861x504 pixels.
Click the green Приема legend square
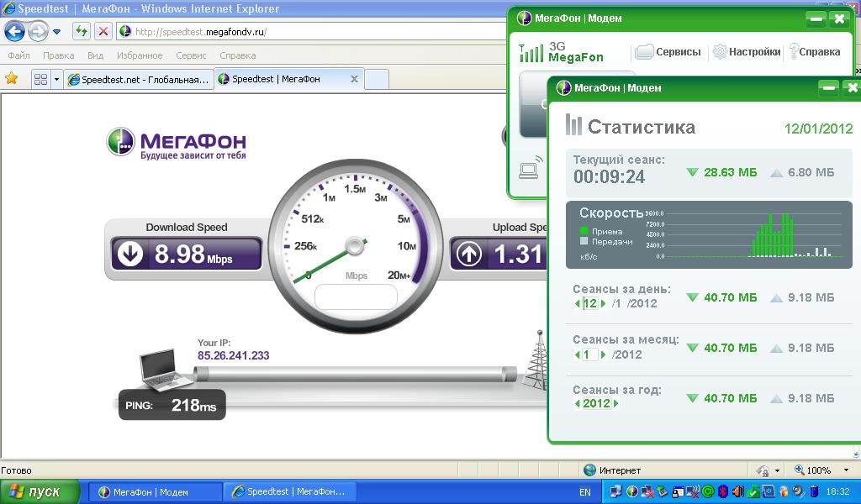pyautogui.click(x=584, y=231)
